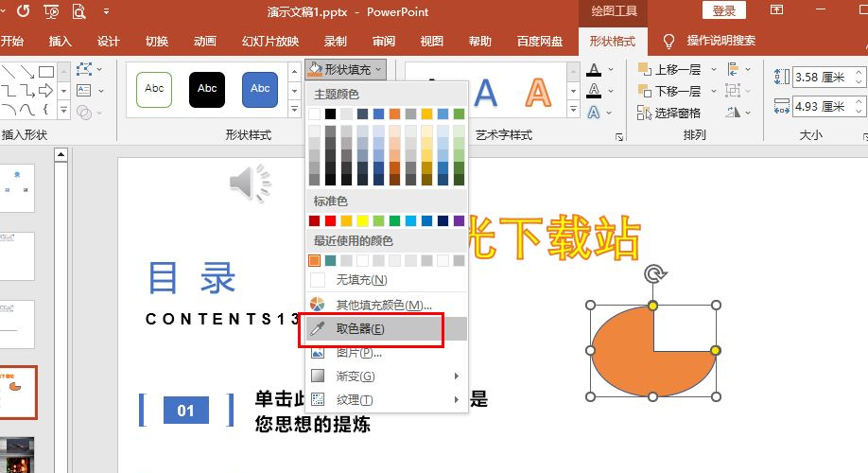Screen dimensions: 868x473
Task: Open the ribbon display options icon
Action: (777, 10)
